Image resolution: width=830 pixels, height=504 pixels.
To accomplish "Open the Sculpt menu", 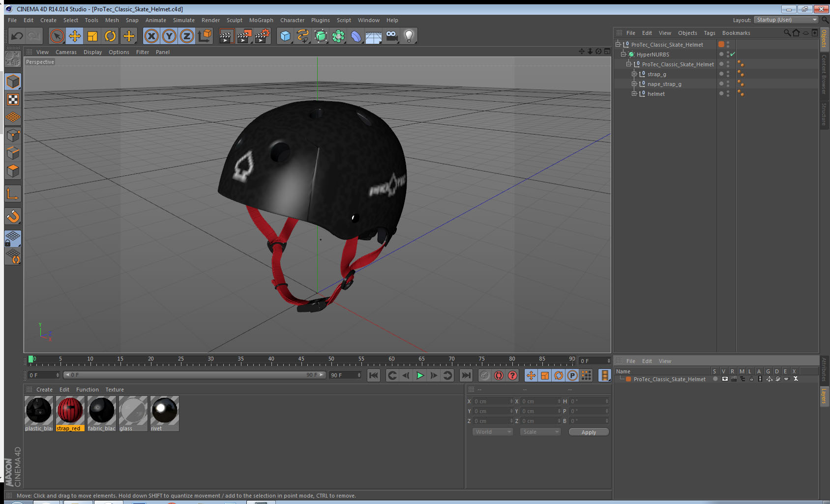I will click(x=234, y=20).
